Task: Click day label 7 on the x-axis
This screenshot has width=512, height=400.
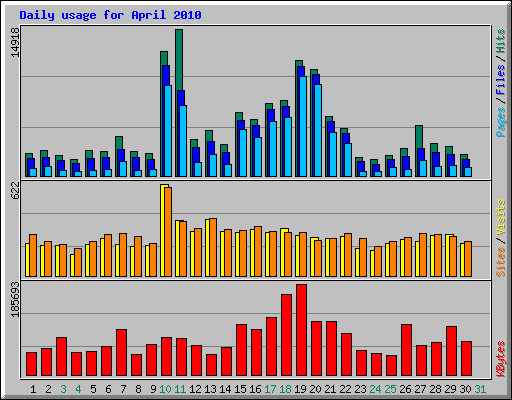Action: pos(123,389)
